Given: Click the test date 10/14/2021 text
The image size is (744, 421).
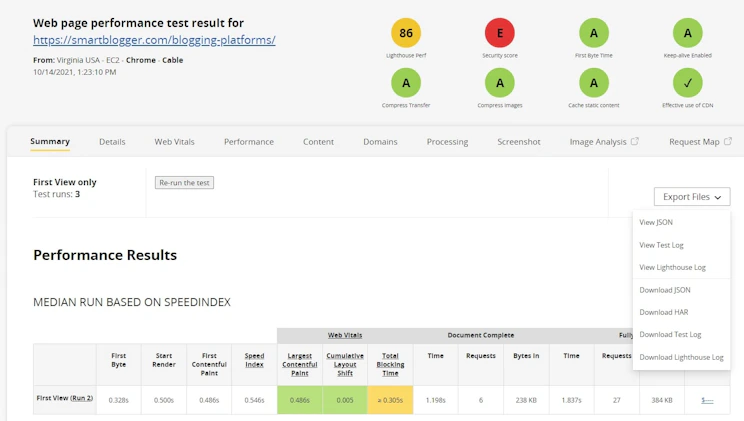Looking at the screenshot, I should click(x=74, y=72).
